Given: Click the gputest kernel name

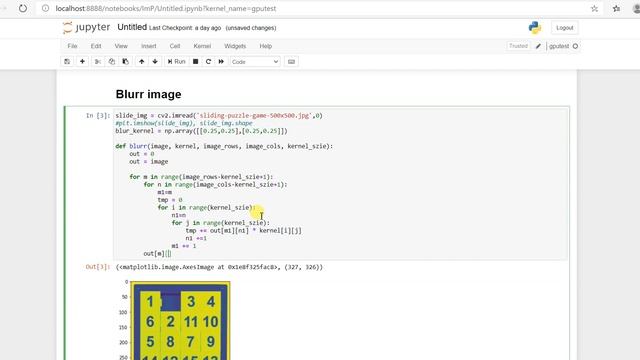Looking at the screenshot, I should coord(559,46).
